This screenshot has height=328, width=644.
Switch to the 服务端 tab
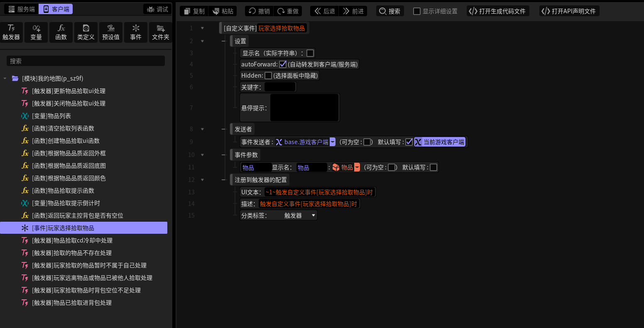22,9
